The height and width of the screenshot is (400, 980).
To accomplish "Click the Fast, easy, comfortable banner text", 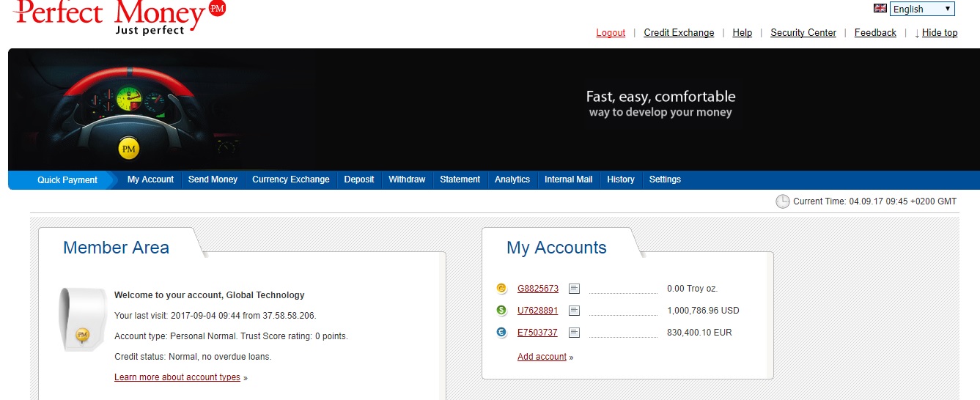I will click(660, 97).
